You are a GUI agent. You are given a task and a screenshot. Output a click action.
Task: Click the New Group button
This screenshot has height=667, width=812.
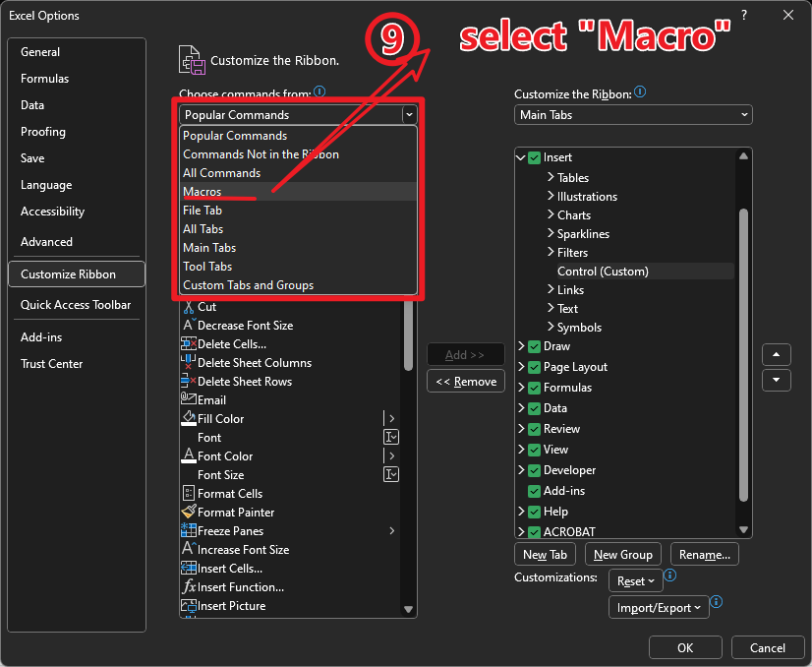(x=623, y=555)
